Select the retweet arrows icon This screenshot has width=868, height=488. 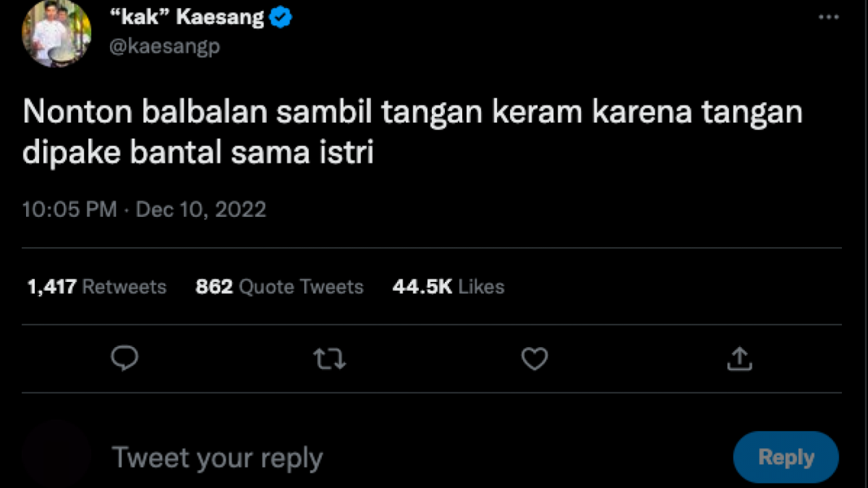(x=330, y=359)
